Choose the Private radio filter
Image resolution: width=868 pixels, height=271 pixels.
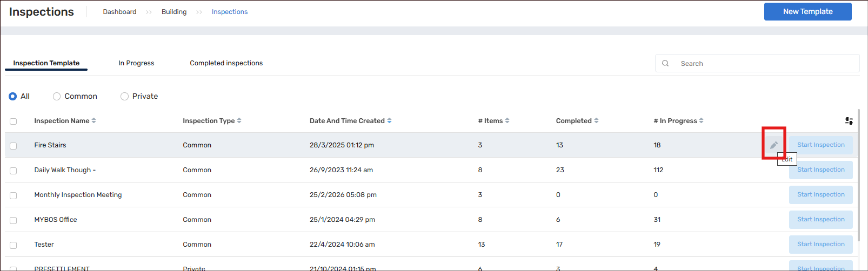coord(124,96)
